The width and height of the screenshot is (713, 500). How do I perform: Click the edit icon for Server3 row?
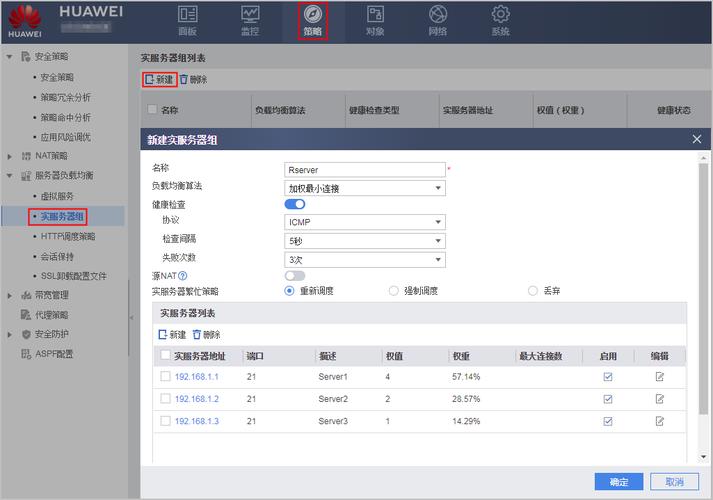(x=660, y=421)
